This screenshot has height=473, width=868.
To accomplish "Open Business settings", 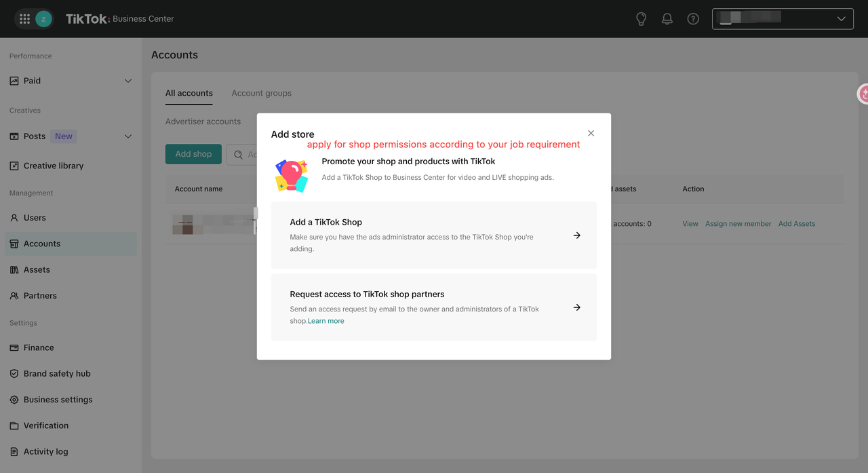I will [x=58, y=400].
